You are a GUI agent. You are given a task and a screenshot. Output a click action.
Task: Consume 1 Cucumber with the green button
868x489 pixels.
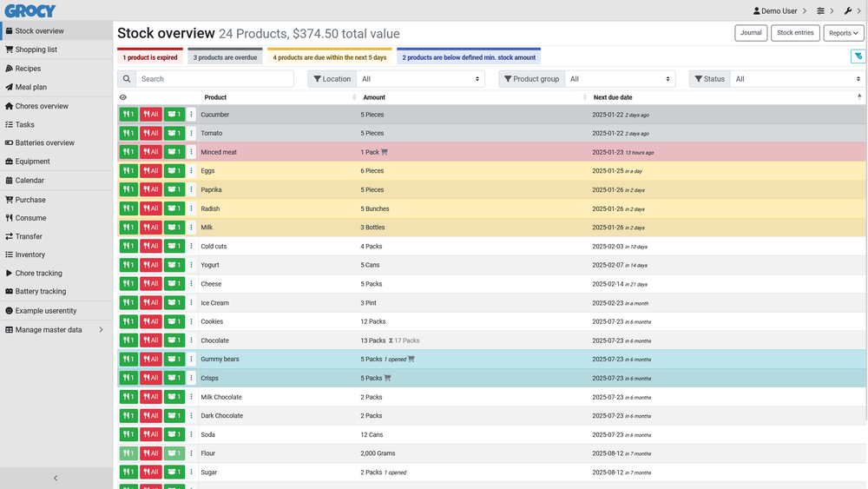tap(128, 115)
